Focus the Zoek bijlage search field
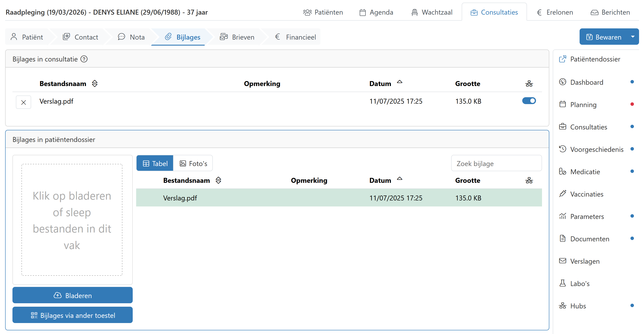Viewport: 644px width, 334px height. point(496,163)
